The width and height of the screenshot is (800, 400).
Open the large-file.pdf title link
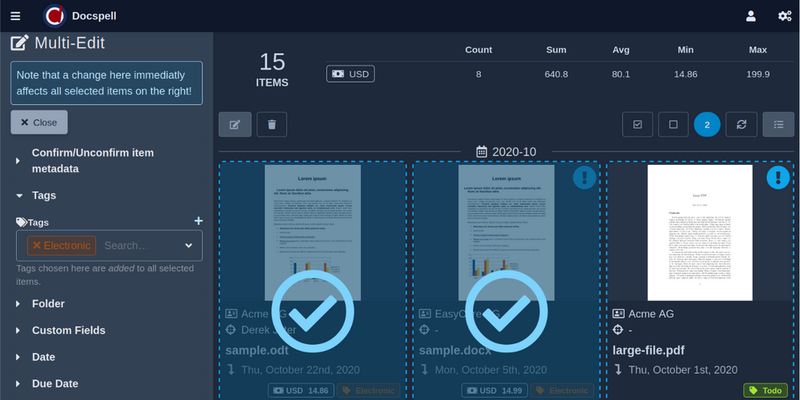click(x=648, y=351)
